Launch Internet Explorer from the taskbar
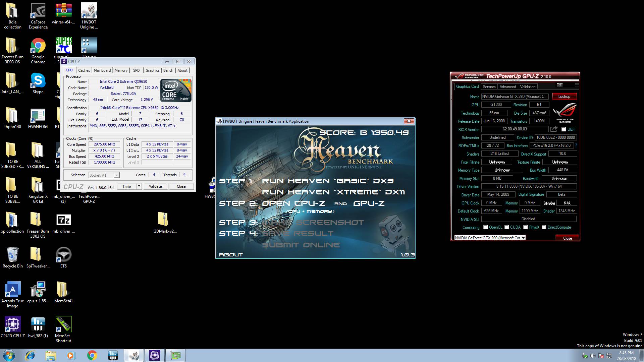 [30, 355]
